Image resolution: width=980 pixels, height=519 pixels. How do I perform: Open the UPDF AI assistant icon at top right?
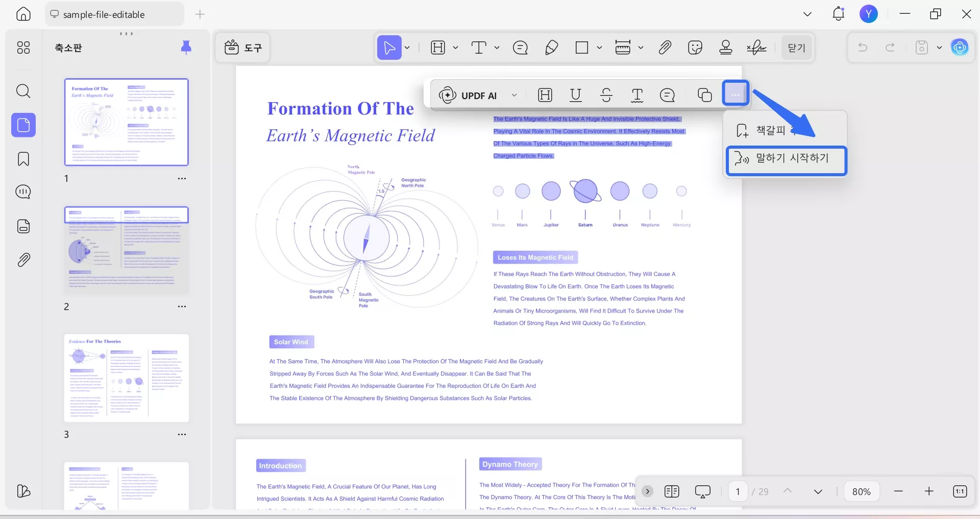pos(960,48)
